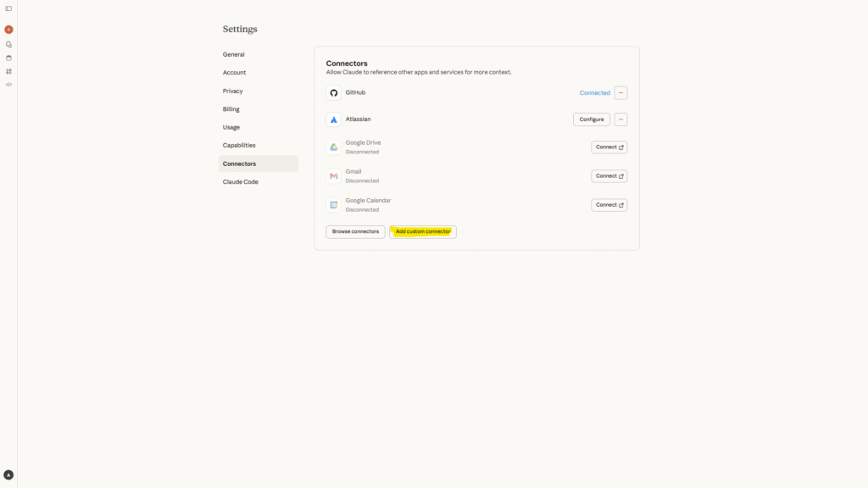
Task: Open the Atlassian connector's more options menu
Action: pos(620,119)
